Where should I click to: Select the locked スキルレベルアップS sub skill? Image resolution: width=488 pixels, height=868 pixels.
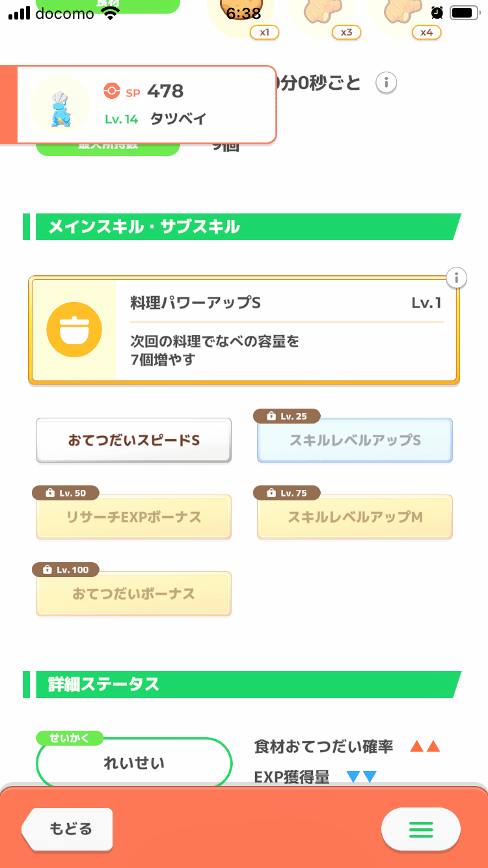click(x=355, y=441)
